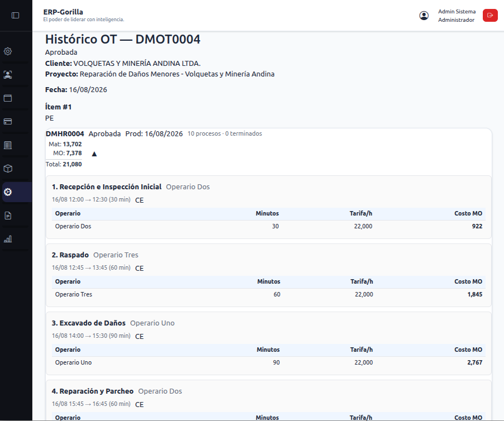Click the Admin Sistema user name
Screen dimensions: 504x421
pyautogui.click(x=457, y=12)
